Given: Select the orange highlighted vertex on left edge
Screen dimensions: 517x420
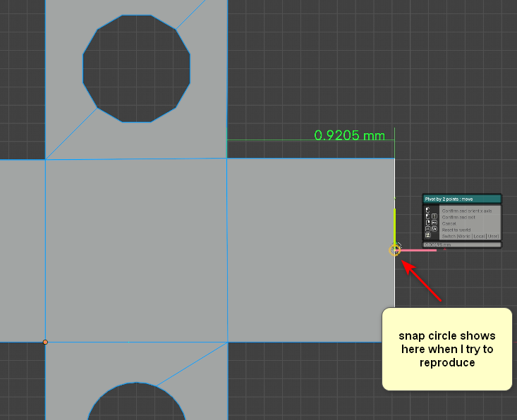Looking at the screenshot, I should pos(45,342).
